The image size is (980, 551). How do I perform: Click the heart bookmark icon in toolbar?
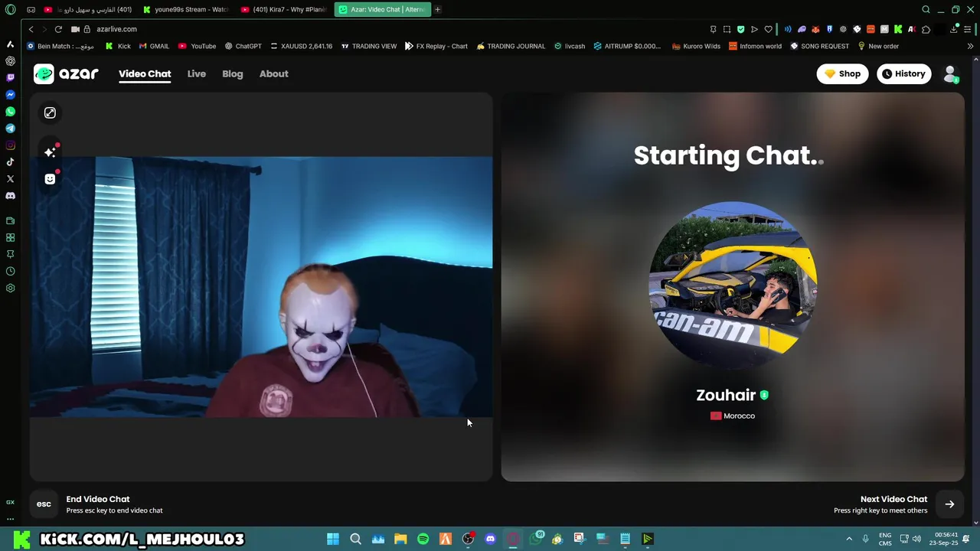pos(768,29)
